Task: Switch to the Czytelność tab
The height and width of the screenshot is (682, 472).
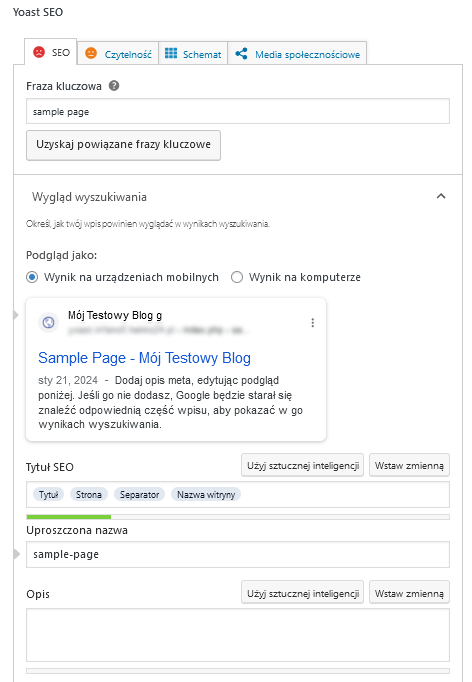Action: coord(118,53)
